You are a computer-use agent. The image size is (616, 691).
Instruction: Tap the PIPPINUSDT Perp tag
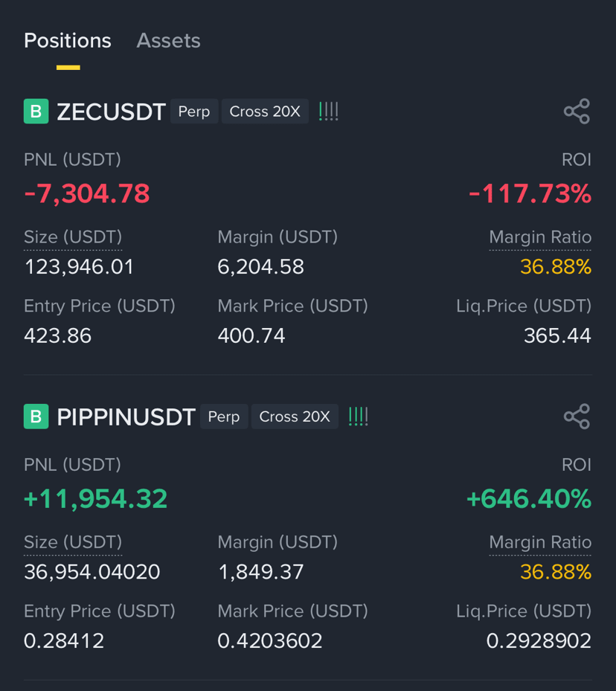point(224,417)
